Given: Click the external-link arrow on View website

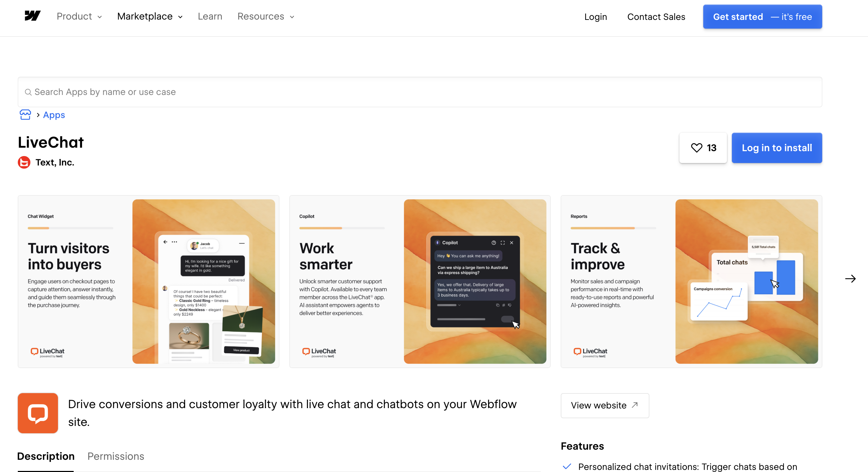Looking at the screenshot, I should [635, 405].
